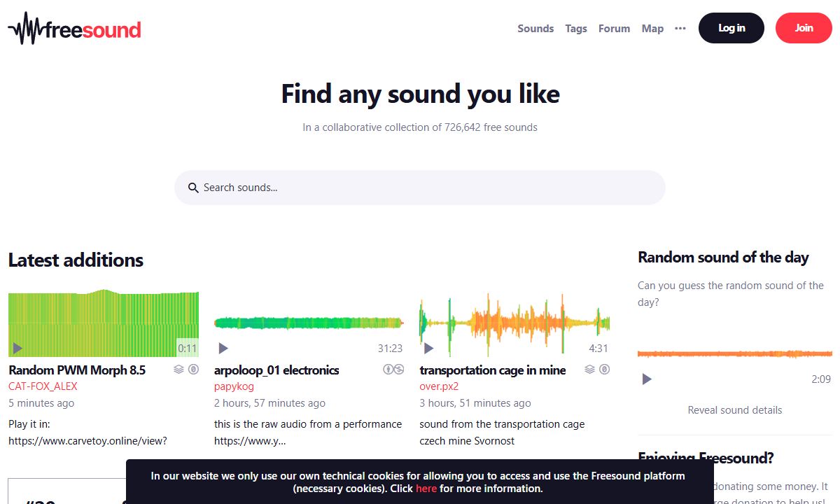Open the three-dots more menu
The height and width of the screenshot is (504, 840).
[680, 29]
